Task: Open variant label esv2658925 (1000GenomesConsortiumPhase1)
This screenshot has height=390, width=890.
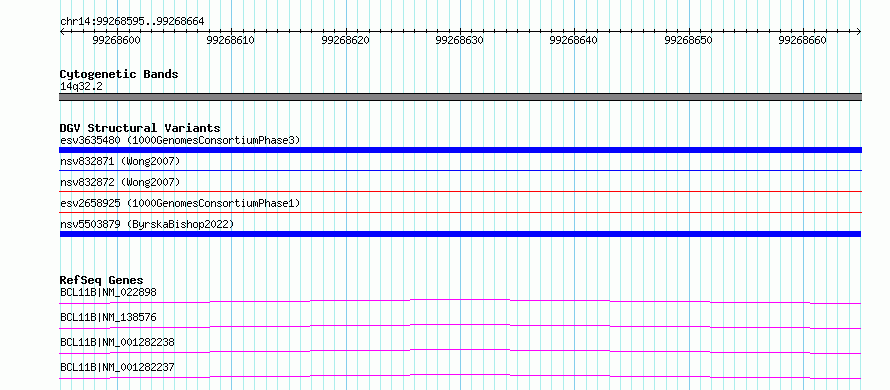Action: click(180, 203)
